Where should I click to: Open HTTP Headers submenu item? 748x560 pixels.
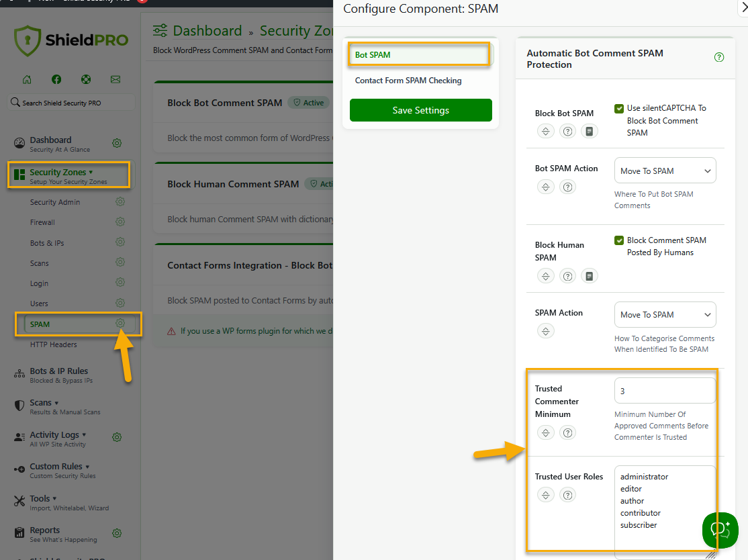point(54,344)
